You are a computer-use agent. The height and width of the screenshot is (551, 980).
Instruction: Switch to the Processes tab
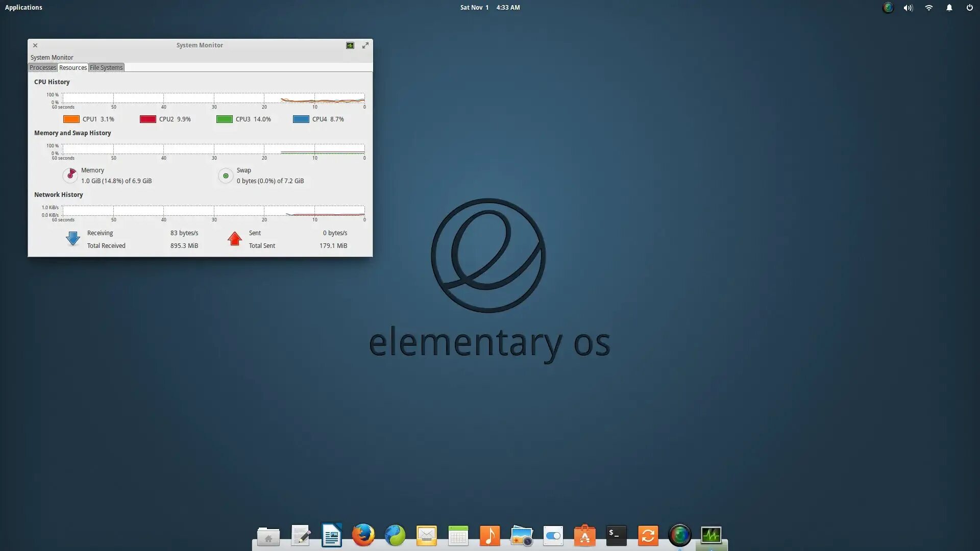point(42,67)
